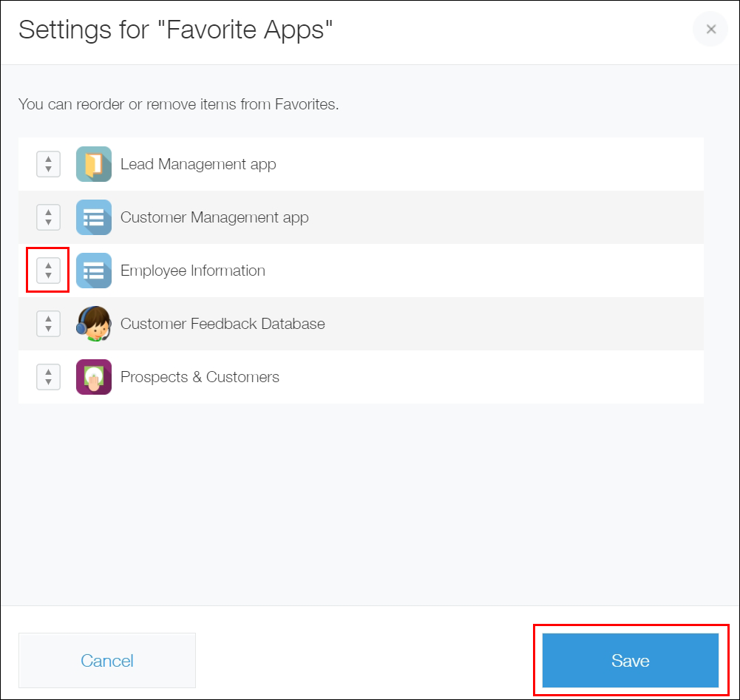
Task: Move Customer Feedback Database down
Action: [48, 328]
